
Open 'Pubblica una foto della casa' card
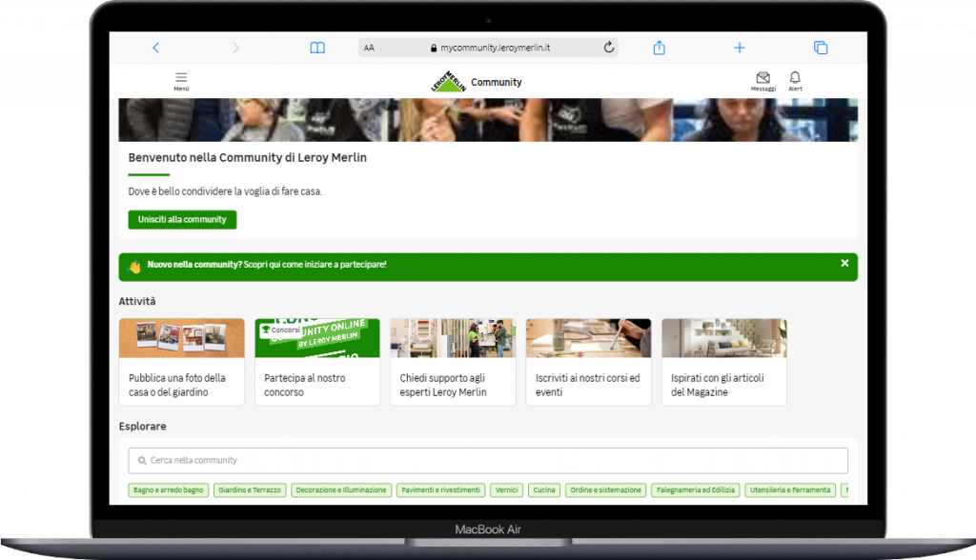pyautogui.click(x=181, y=362)
